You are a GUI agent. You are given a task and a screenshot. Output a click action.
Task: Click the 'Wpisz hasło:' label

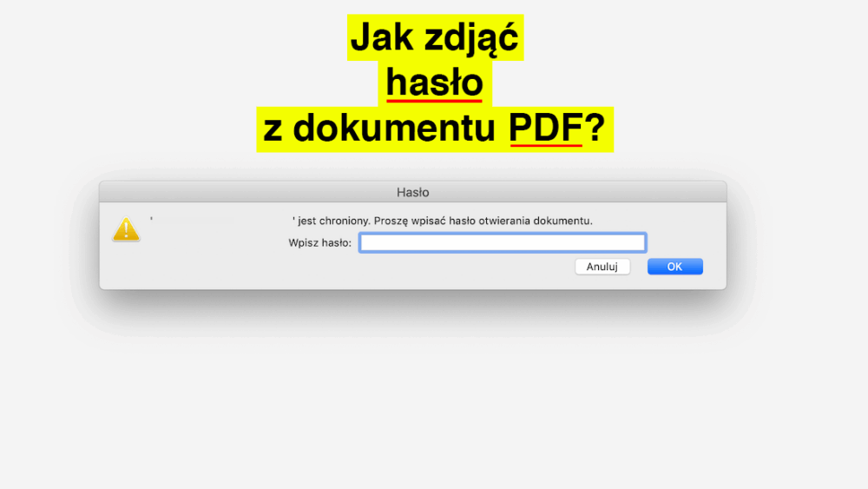tap(320, 242)
